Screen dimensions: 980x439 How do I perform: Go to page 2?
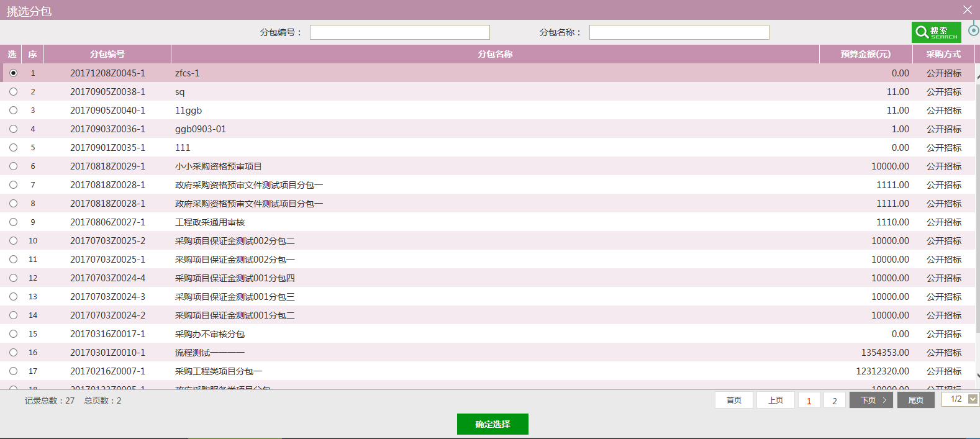click(x=834, y=401)
